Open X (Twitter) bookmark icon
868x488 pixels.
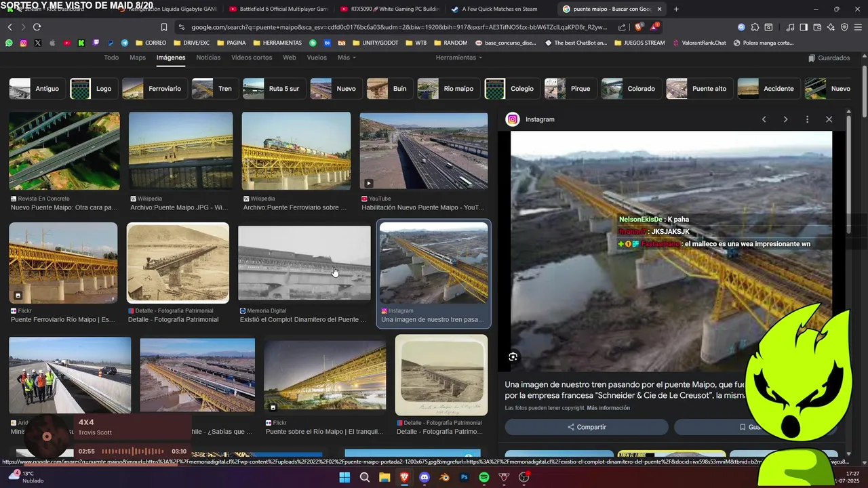pos(37,43)
